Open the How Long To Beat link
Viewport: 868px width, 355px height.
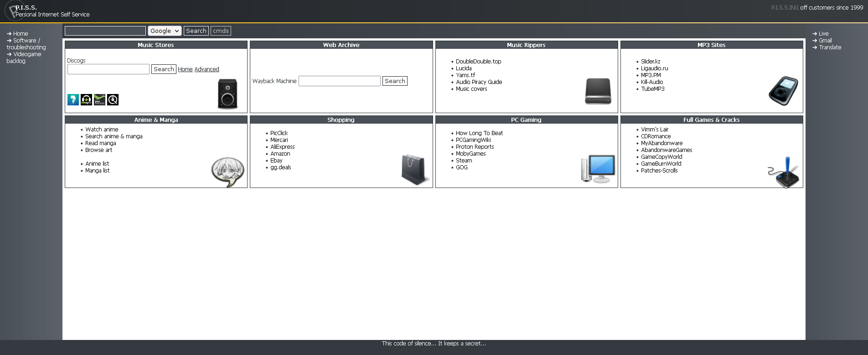click(479, 133)
